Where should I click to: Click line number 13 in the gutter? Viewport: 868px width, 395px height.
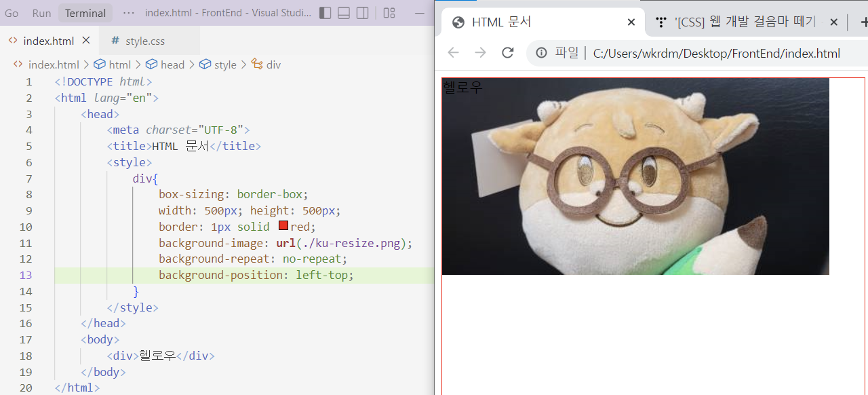pos(26,275)
